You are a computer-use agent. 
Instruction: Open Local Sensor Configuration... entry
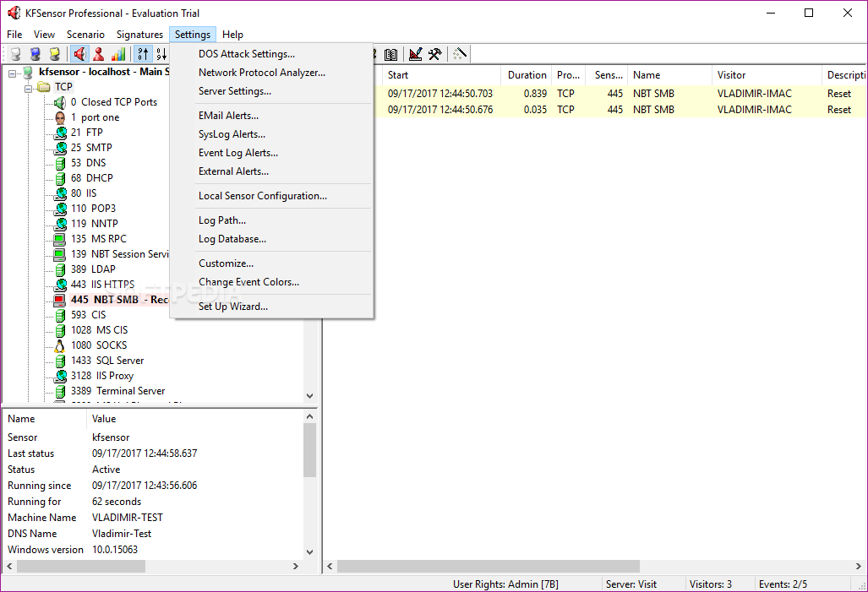272,196
